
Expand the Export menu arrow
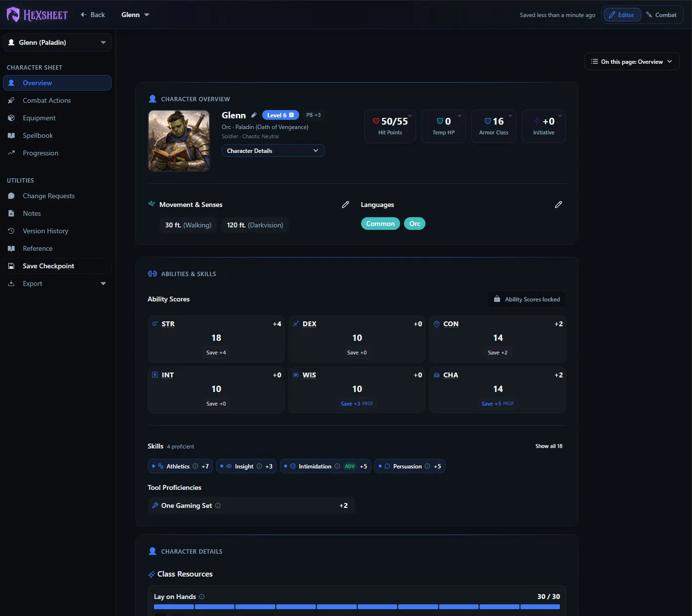[103, 283]
